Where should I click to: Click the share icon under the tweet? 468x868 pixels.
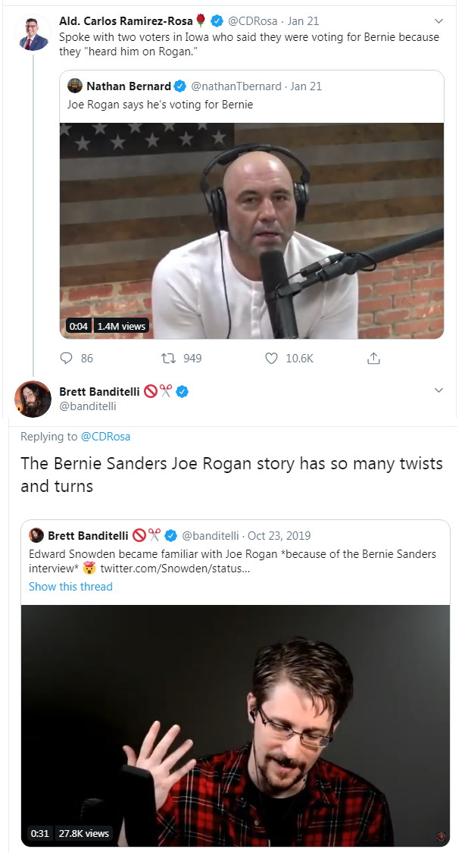pos(373,358)
